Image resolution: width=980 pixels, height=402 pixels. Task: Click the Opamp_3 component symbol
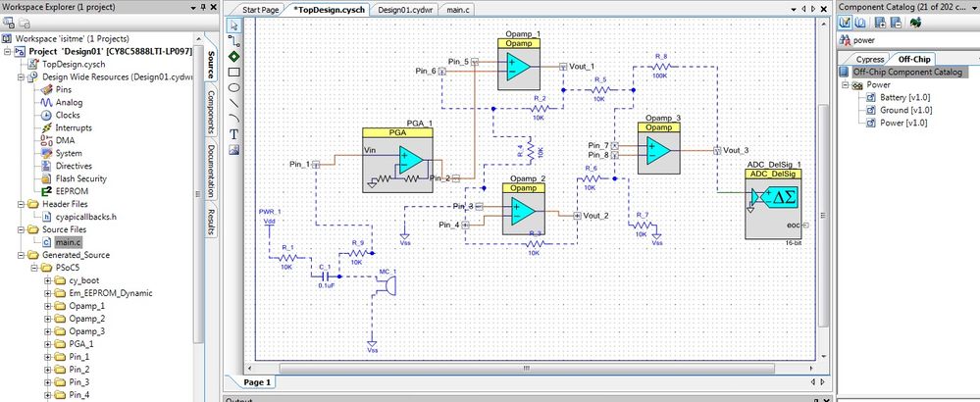click(x=659, y=148)
